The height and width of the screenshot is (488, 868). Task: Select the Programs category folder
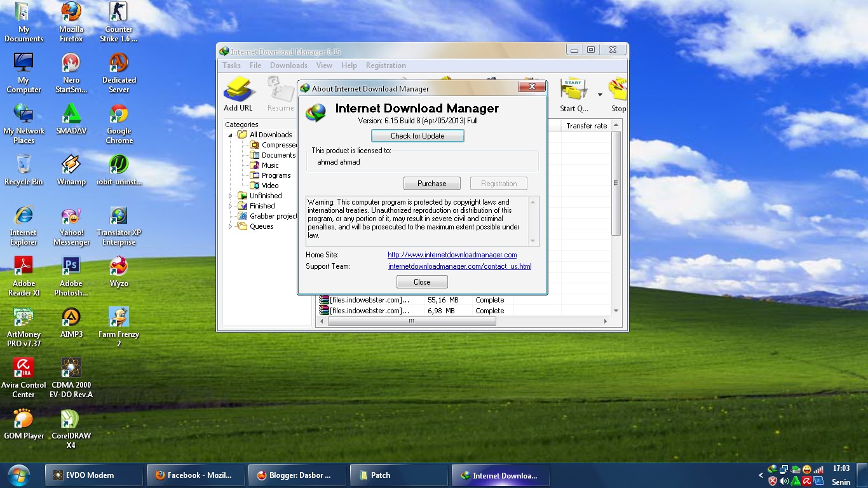point(271,175)
